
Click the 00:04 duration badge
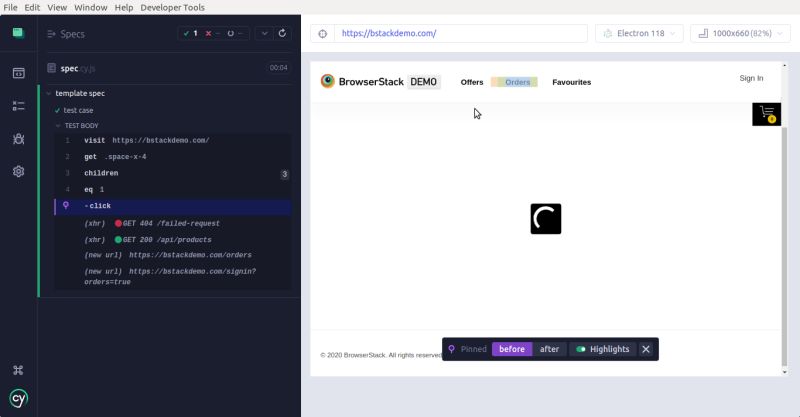(279, 67)
